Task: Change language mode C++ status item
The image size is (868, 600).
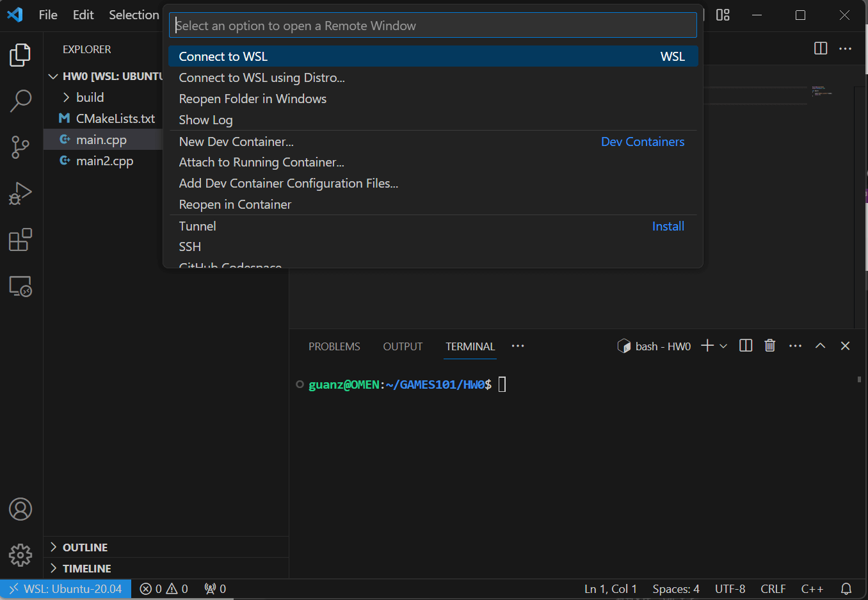Action: coord(812,588)
